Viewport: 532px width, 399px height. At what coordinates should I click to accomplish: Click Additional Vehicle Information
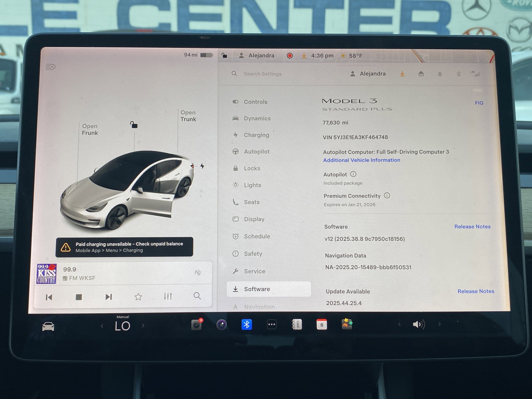361,160
